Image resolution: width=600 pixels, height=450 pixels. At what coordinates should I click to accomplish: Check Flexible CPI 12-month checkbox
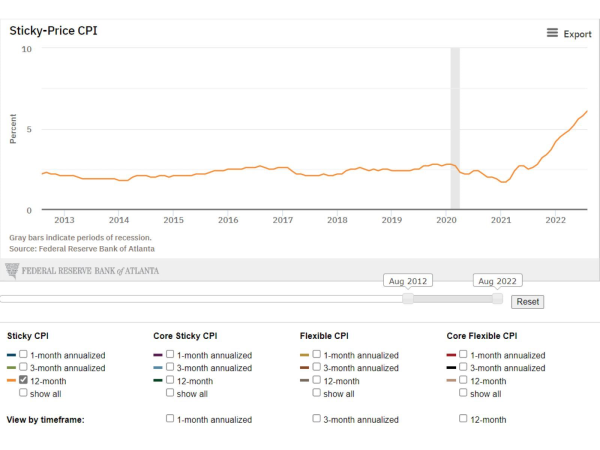(x=317, y=380)
